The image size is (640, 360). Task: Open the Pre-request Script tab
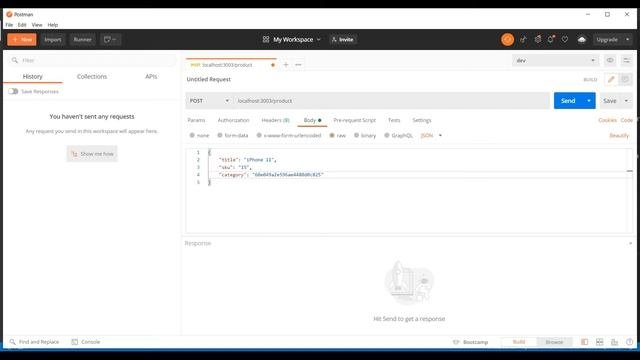click(x=354, y=120)
